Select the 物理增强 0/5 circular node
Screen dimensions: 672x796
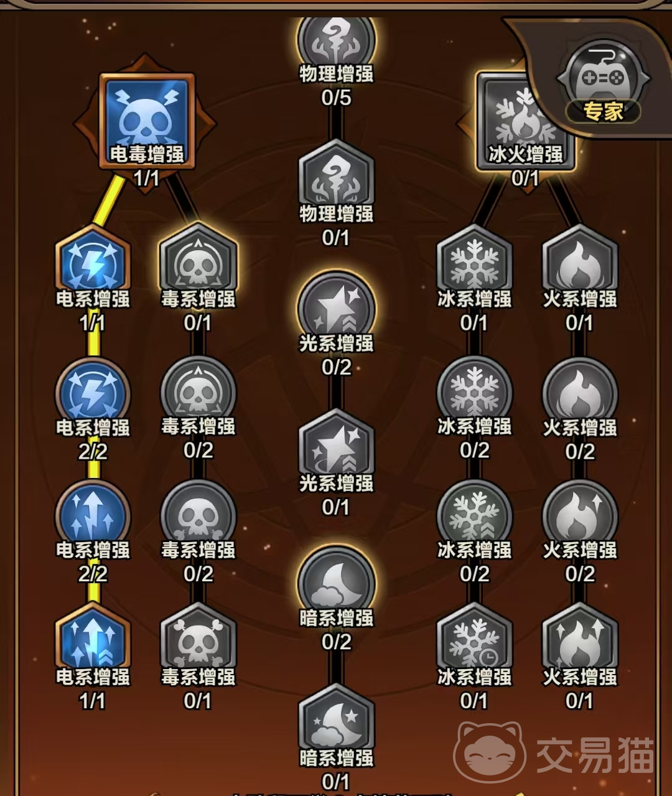pos(337,42)
